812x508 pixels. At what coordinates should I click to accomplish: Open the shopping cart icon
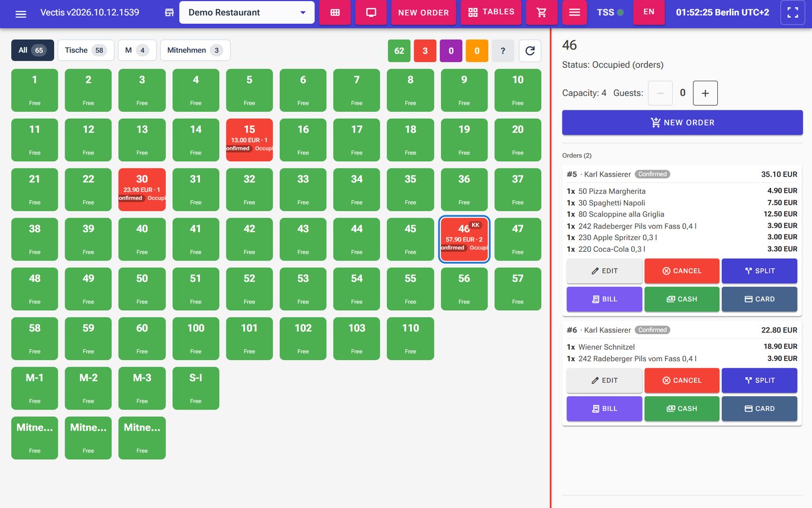541,12
